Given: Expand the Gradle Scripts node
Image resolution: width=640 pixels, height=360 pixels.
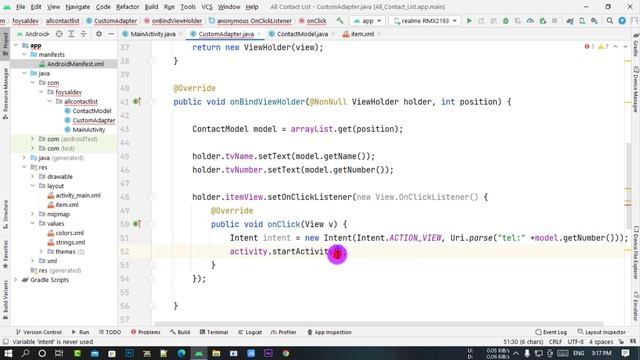Looking at the screenshot, I should [x=16, y=280].
